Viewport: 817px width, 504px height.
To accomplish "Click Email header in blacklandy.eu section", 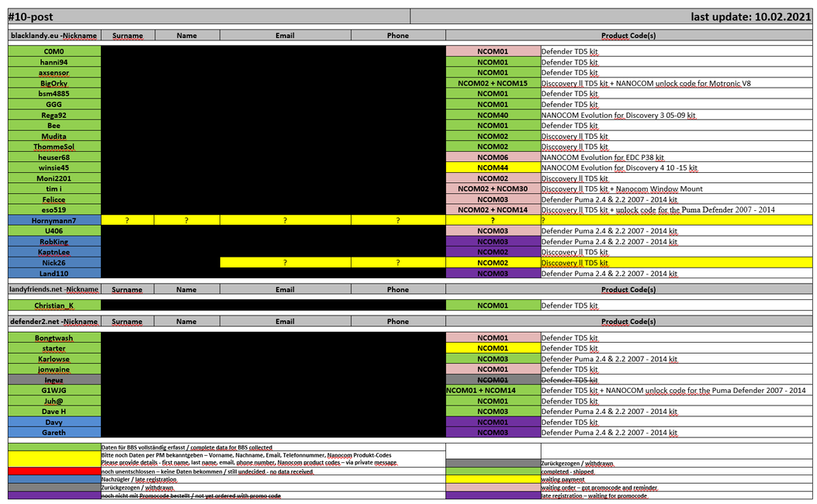I will 285,36.
